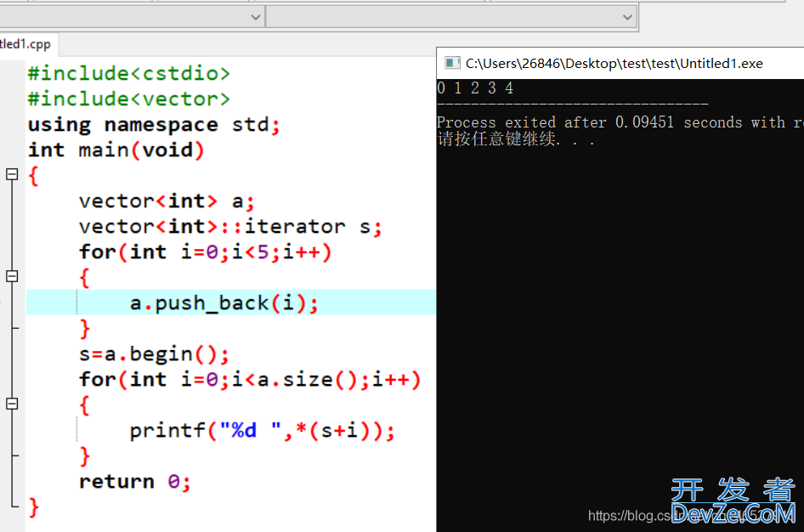Viewport: 804px width, 532px height.
Task: Click the highlighted a.push_back(i); line
Action: pyautogui.click(x=231, y=303)
